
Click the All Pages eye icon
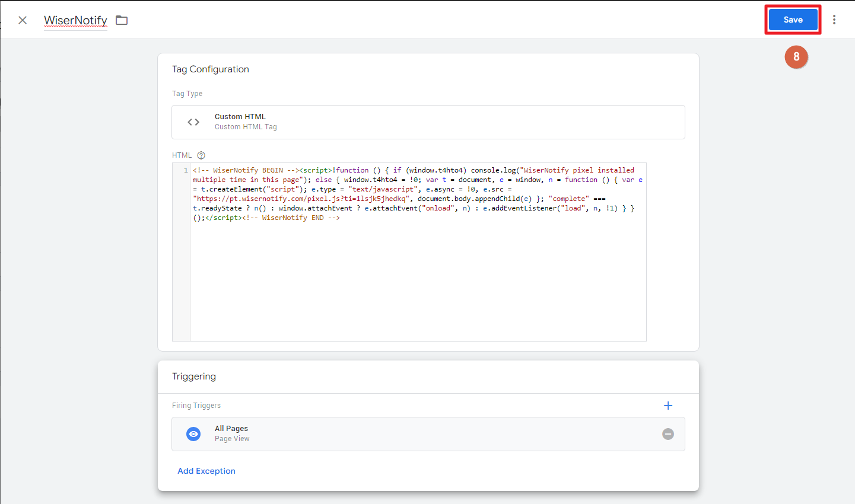coord(193,434)
